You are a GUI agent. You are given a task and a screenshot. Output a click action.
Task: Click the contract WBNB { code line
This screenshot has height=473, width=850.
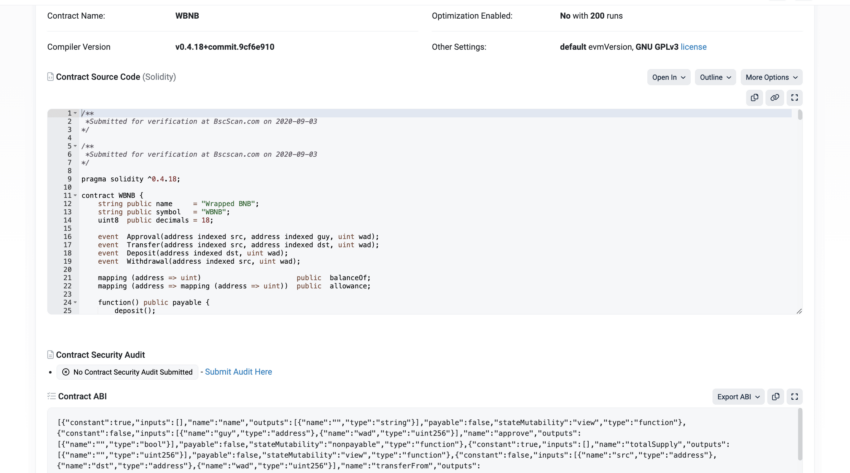112,196
